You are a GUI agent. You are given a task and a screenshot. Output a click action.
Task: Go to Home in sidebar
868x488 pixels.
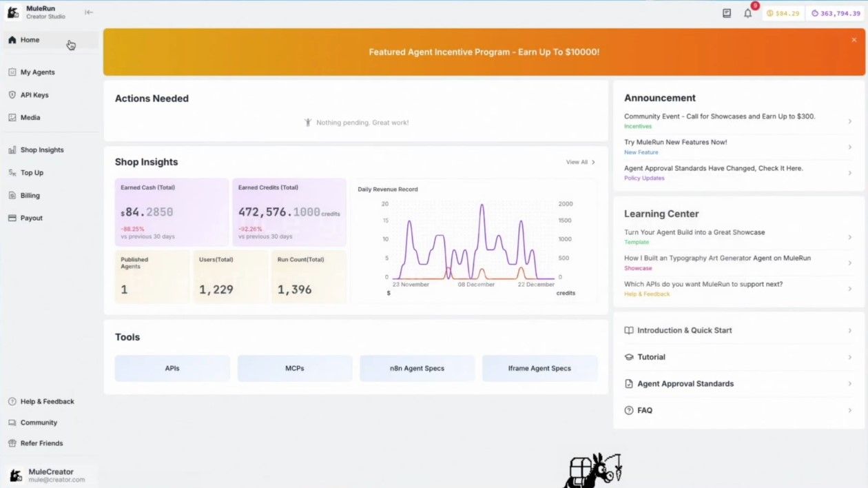pos(50,40)
